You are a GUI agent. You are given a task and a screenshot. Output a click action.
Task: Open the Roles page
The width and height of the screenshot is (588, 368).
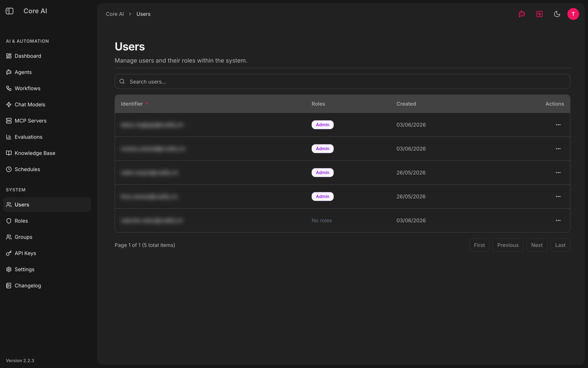point(47,221)
